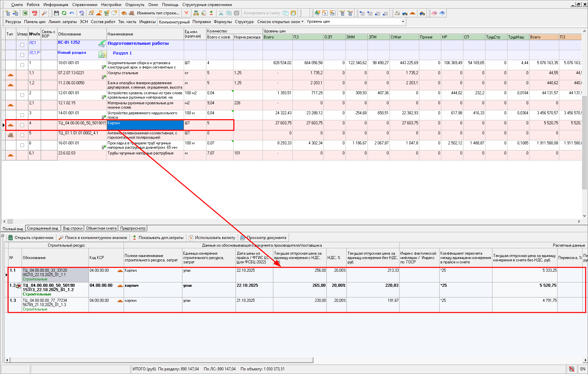The height and width of the screenshot is (374, 588).
Task: Click the bottom panel horizontal scrollbar
Action: pos(160,360)
